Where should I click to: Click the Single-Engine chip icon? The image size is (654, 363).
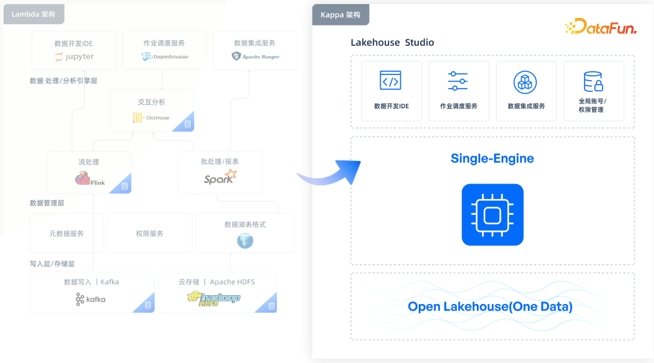pyautogui.click(x=493, y=215)
